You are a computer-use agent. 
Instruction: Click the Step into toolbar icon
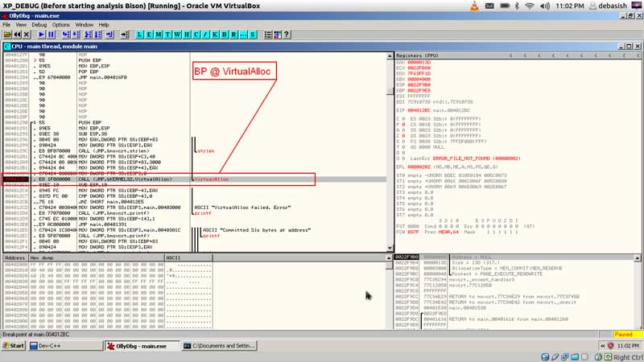[66, 35]
